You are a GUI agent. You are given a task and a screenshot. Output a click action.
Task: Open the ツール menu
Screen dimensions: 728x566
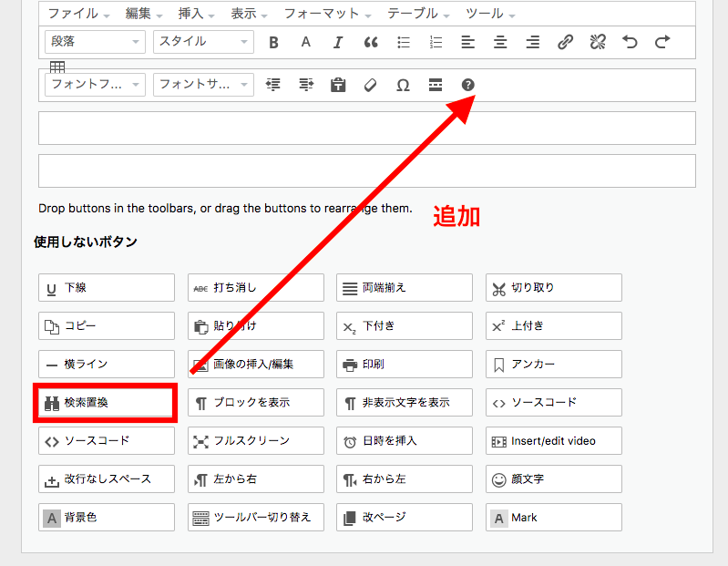click(490, 14)
